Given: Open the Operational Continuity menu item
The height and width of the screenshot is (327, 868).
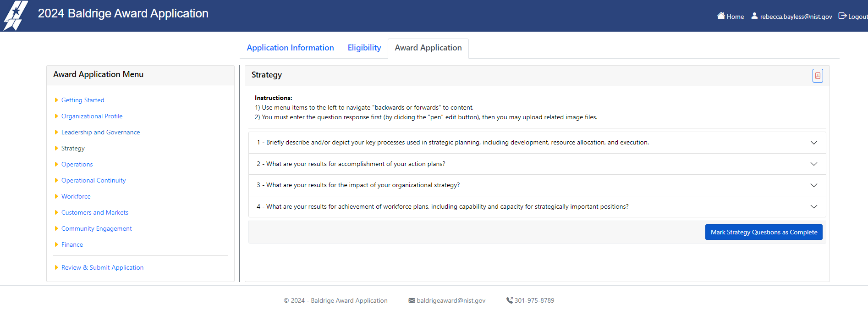Looking at the screenshot, I should [x=93, y=180].
